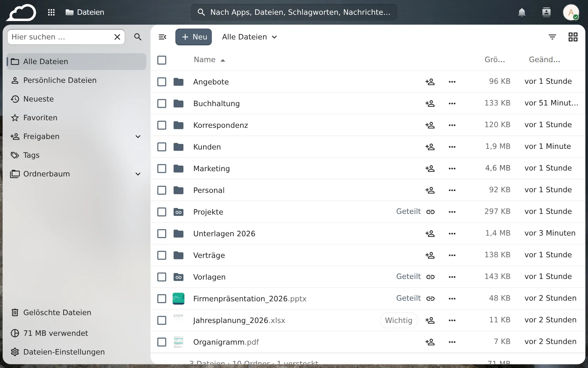Open actions menu for Marketing
588x368 pixels.
[452, 169]
